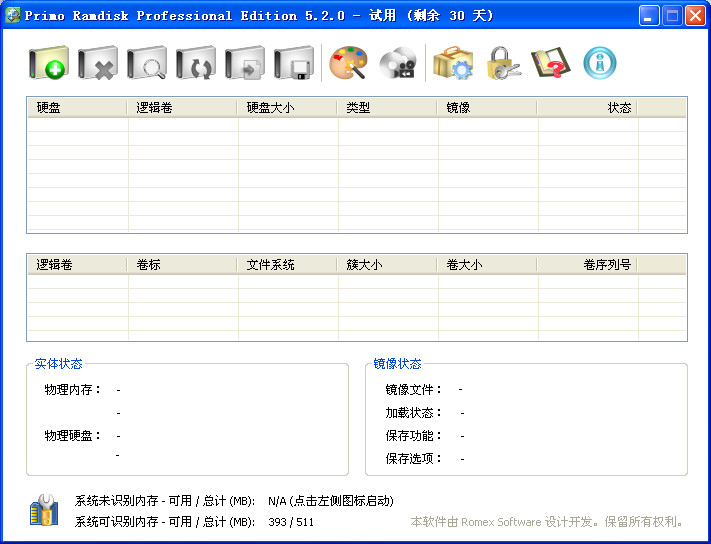Open disk properties with the magnifier icon

pyautogui.click(x=147, y=64)
